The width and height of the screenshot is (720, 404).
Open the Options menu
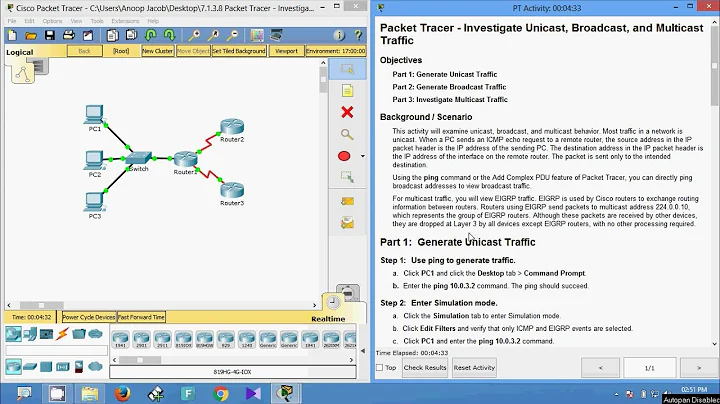tap(52, 21)
